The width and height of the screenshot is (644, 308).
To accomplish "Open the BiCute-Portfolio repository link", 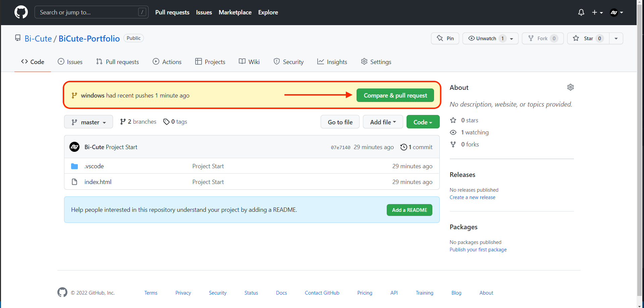I will (89, 39).
